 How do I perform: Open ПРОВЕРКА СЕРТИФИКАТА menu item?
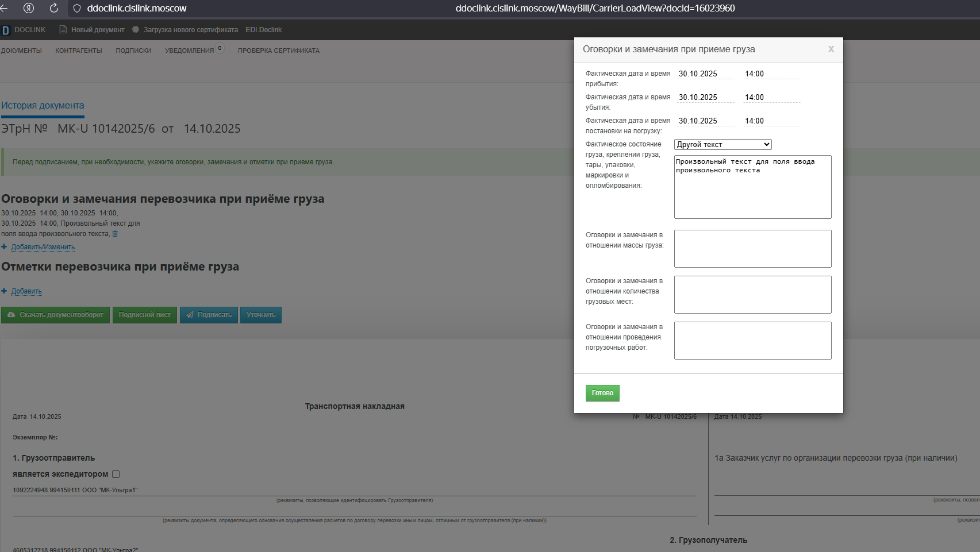click(279, 51)
